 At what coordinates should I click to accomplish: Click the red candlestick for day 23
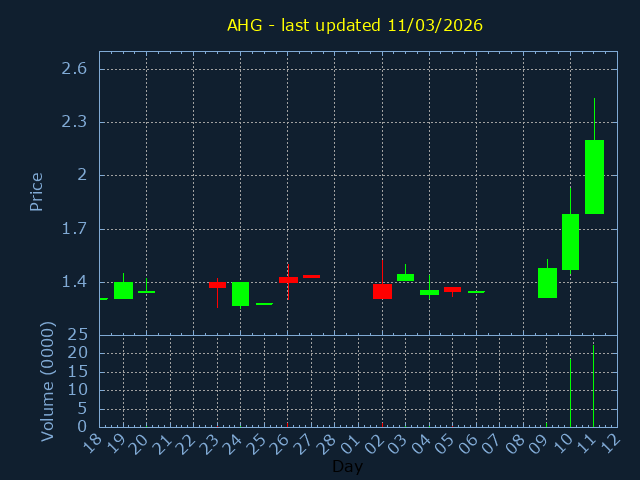pos(217,285)
